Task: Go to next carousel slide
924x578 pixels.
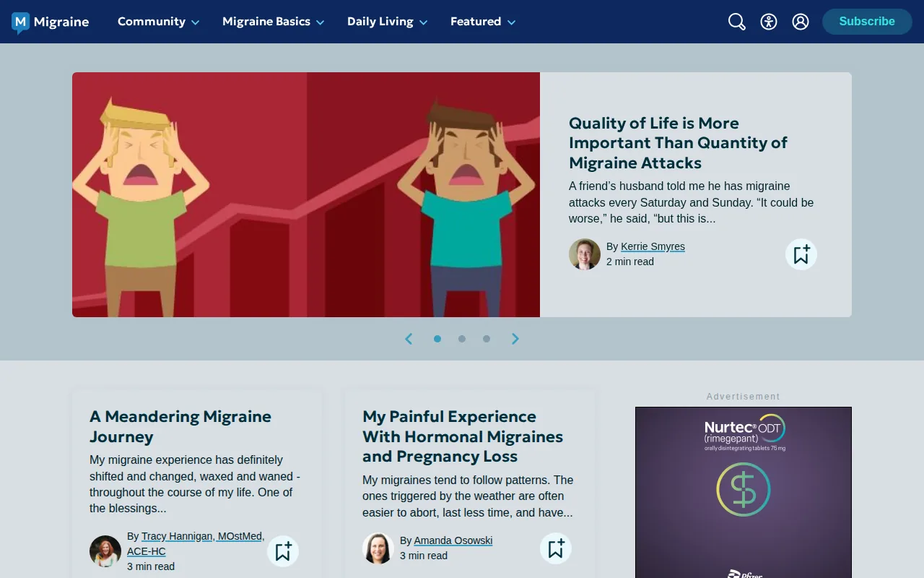Action: [x=515, y=339]
